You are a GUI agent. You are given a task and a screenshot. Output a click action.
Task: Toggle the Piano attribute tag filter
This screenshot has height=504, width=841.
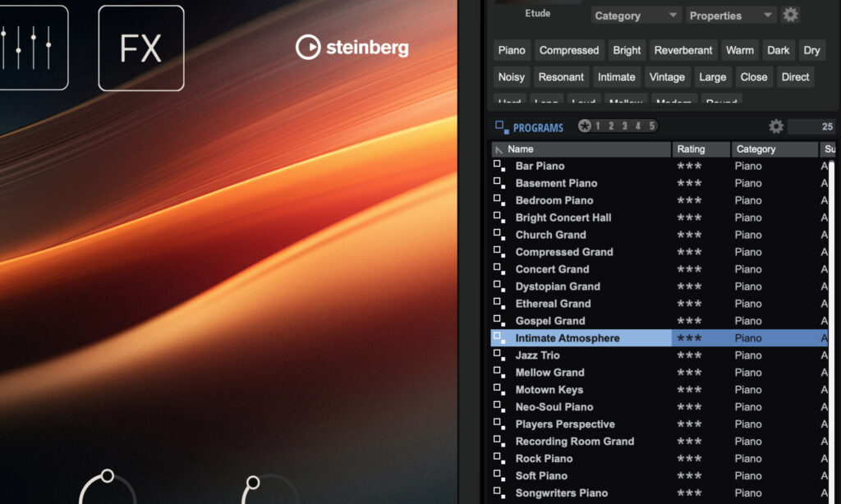512,50
